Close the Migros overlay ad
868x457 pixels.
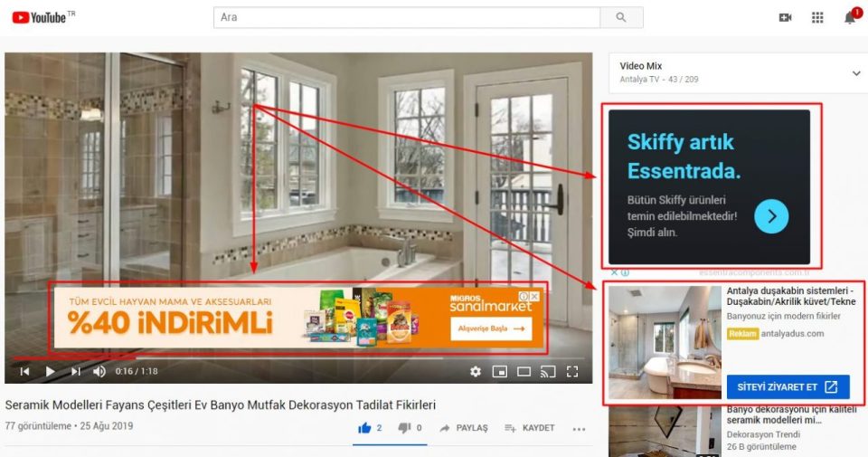(534, 296)
